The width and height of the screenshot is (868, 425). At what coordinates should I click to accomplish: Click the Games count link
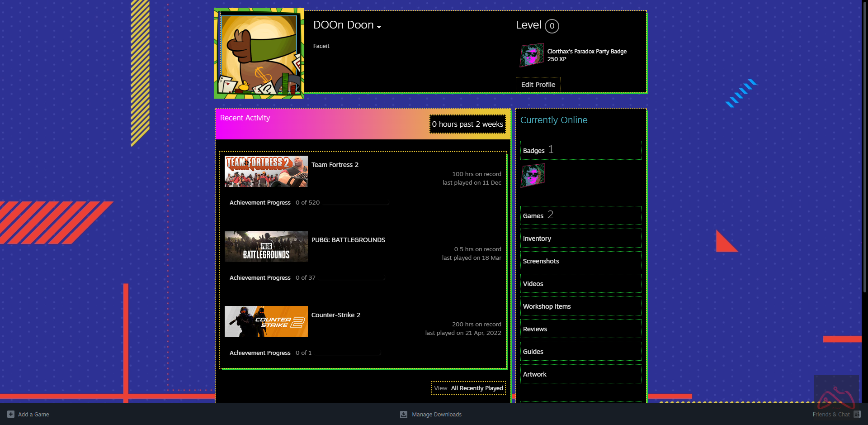tap(538, 215)
